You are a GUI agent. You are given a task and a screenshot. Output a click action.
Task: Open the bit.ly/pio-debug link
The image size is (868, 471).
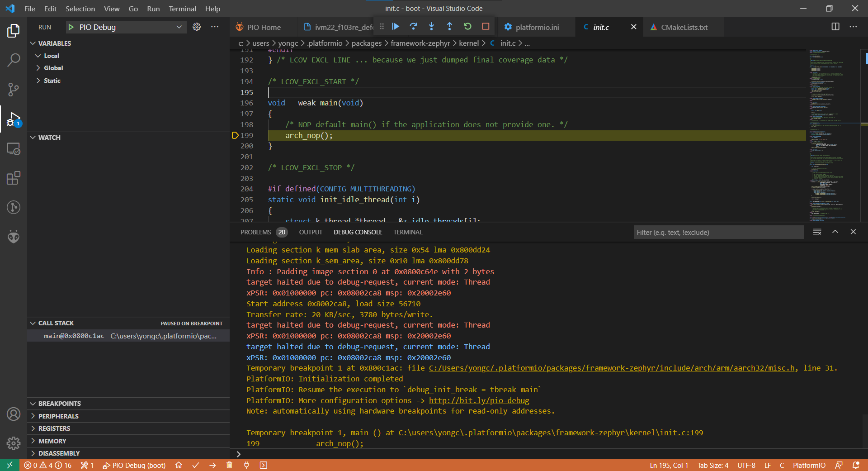[x=479, y=400]
